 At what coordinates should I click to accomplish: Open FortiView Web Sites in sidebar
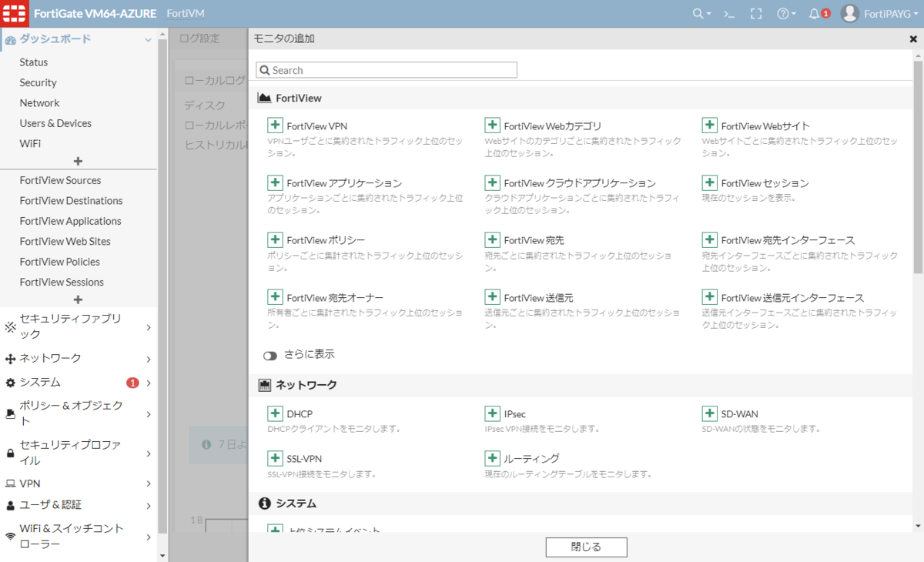65,241
